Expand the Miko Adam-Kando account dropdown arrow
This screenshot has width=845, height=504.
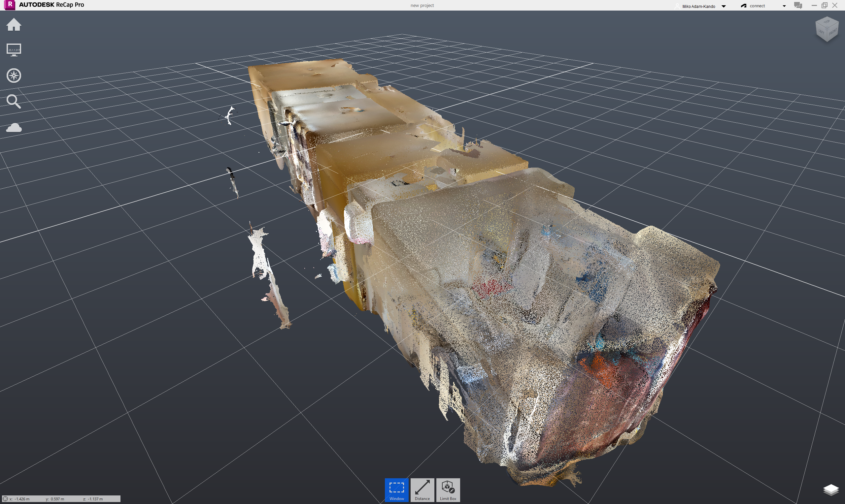(x=724, y=6)
